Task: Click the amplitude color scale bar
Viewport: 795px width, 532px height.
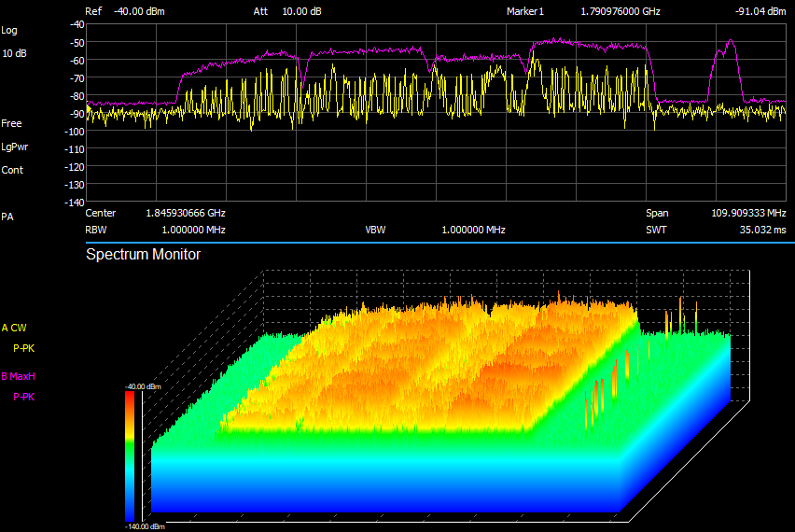Action: pos(130,455)
